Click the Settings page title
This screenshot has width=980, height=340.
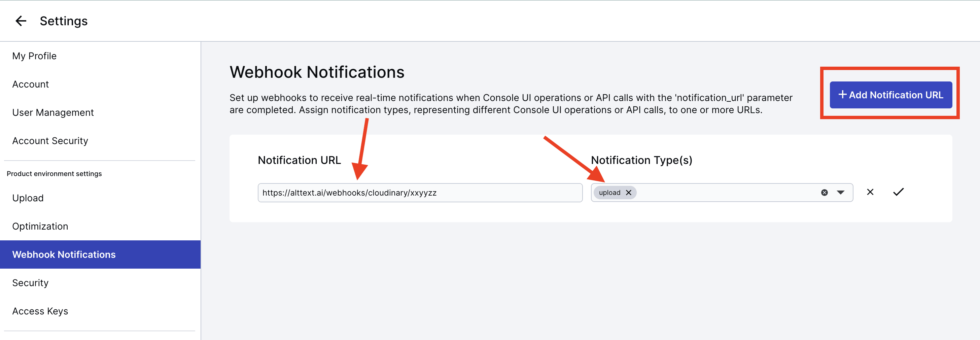[x=64, y=21]
